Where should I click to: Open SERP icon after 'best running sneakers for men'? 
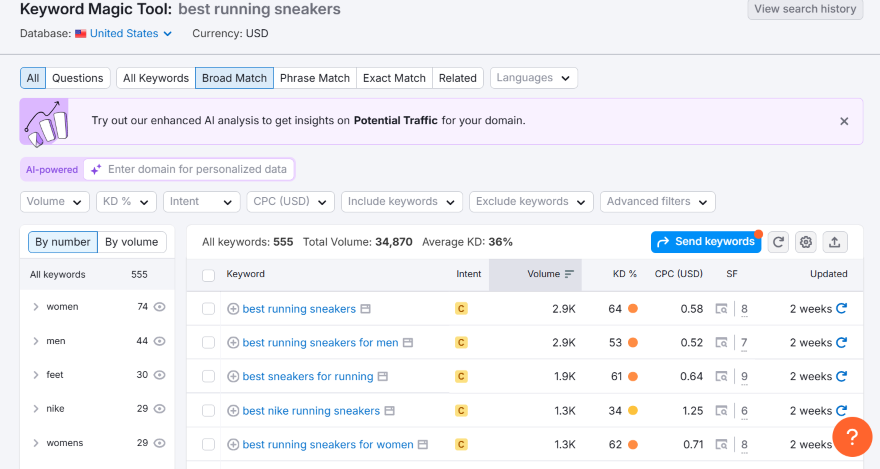(x=408, y=342)
